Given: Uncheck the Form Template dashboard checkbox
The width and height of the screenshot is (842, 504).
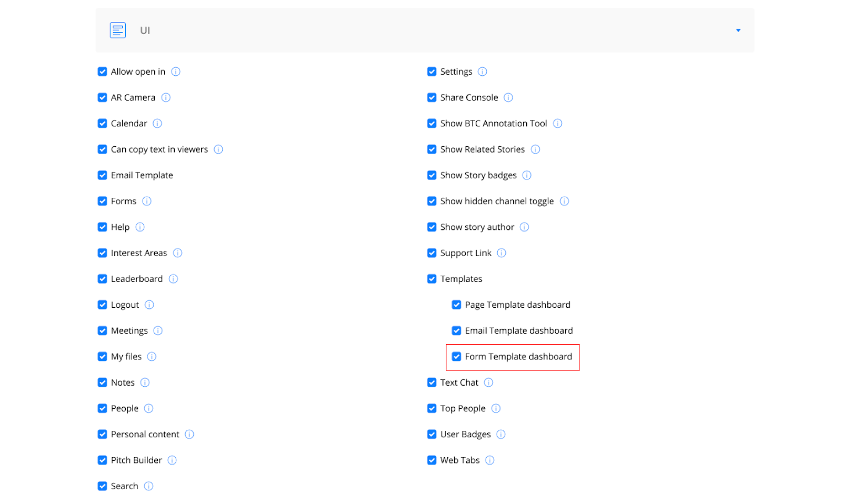Looking at the screenshot, I should (456, 357).
